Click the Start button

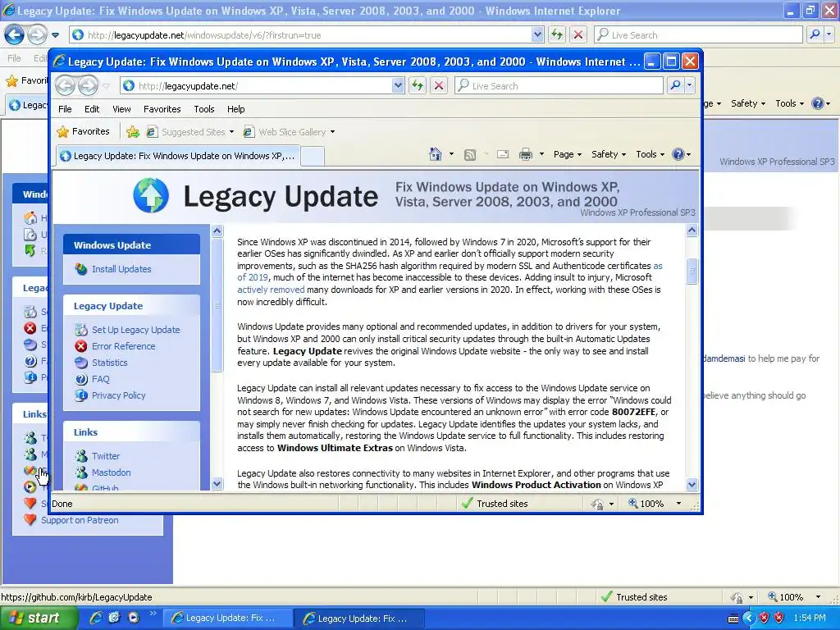[x=38, y=618]
